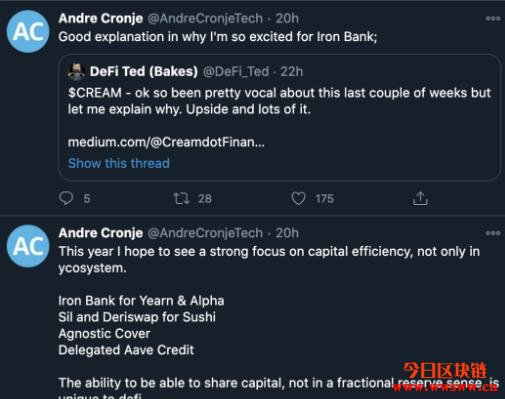Open more options on first tweet
This screenshot has height=399, width=505.
pyautogui.click(x=493, y=18)
